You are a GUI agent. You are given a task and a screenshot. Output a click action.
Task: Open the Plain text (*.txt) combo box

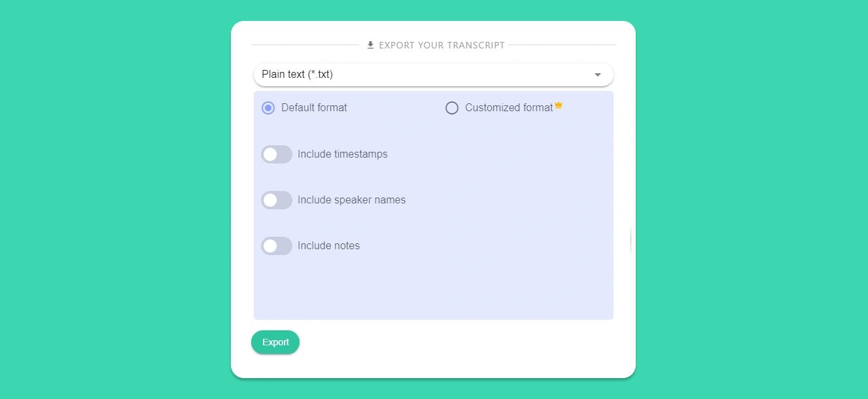[x=434, y=75]
